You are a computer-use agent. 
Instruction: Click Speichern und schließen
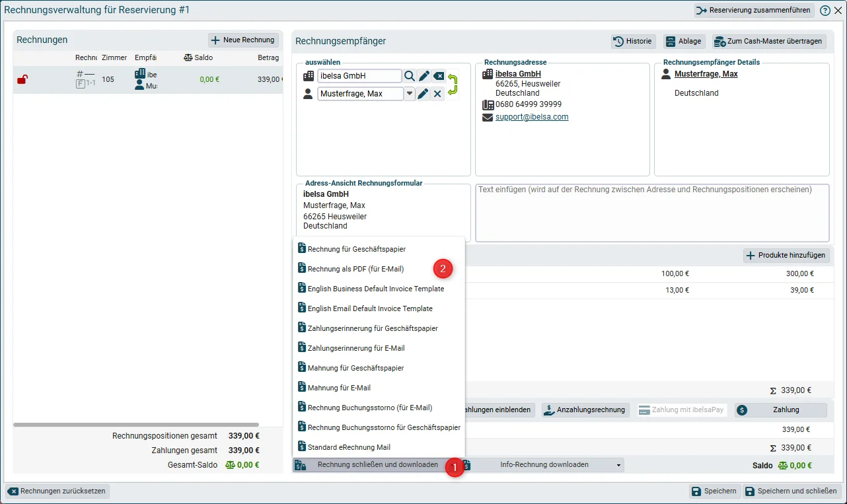(x=792, y=491)
